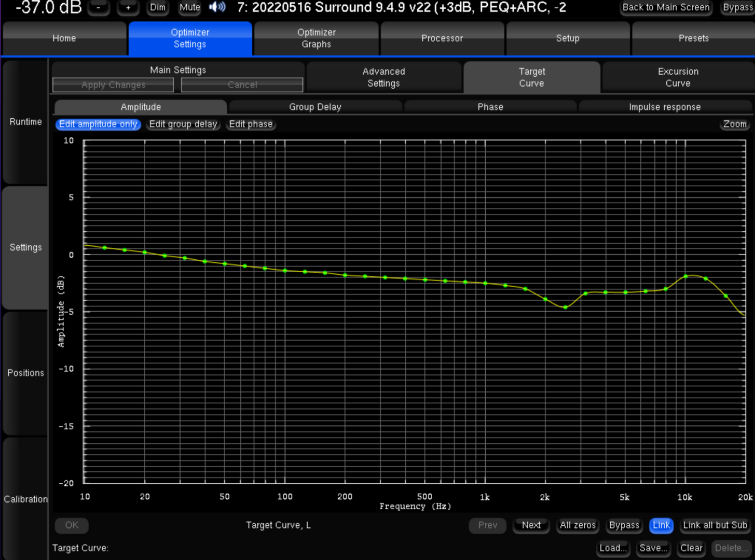Click the Next channel button

pos(531,525)
